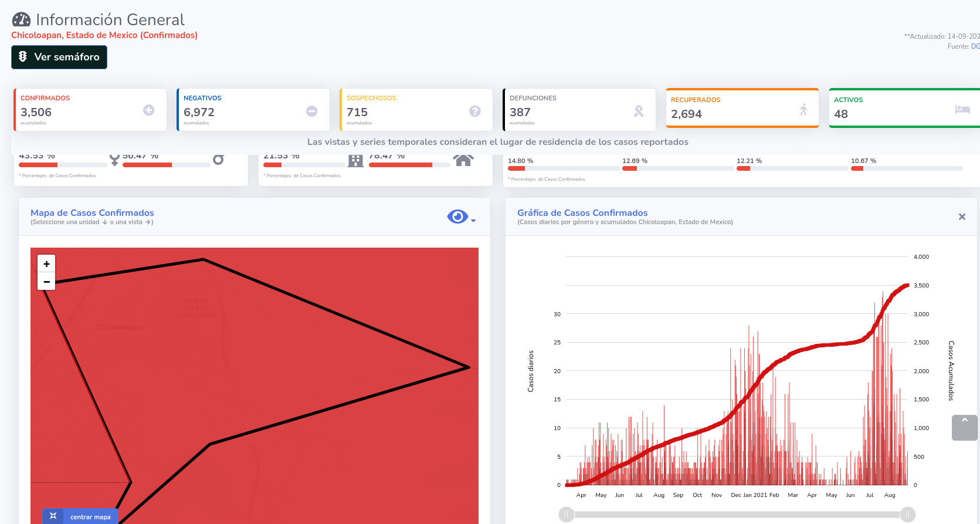Zoom out the map with minus button

point(46,282)
